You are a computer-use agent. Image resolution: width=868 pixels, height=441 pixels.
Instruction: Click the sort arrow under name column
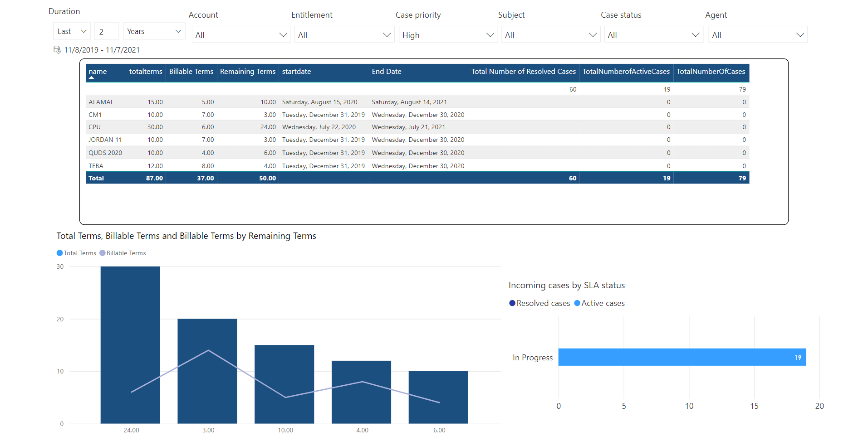pyautogui.click(x=92, y=78)
